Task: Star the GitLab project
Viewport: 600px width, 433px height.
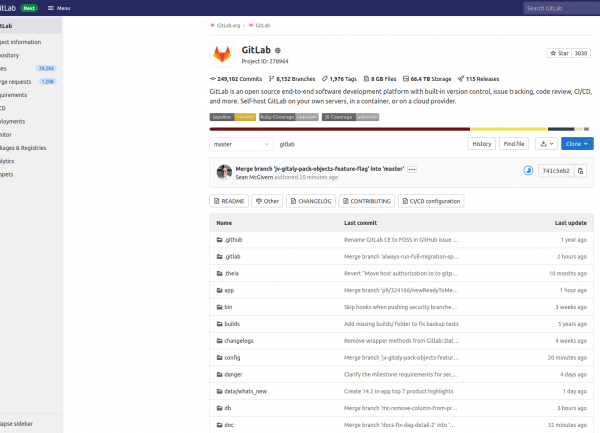Action: tap(559, 53)
